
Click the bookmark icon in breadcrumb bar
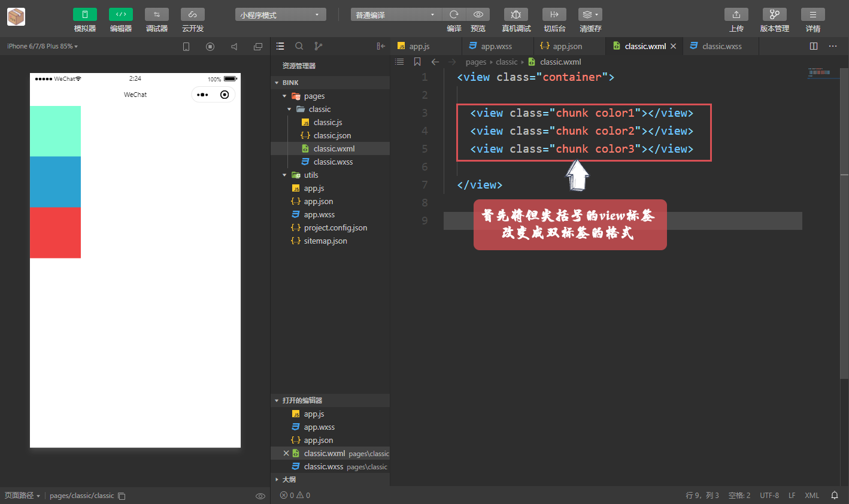tap(417, 62)
